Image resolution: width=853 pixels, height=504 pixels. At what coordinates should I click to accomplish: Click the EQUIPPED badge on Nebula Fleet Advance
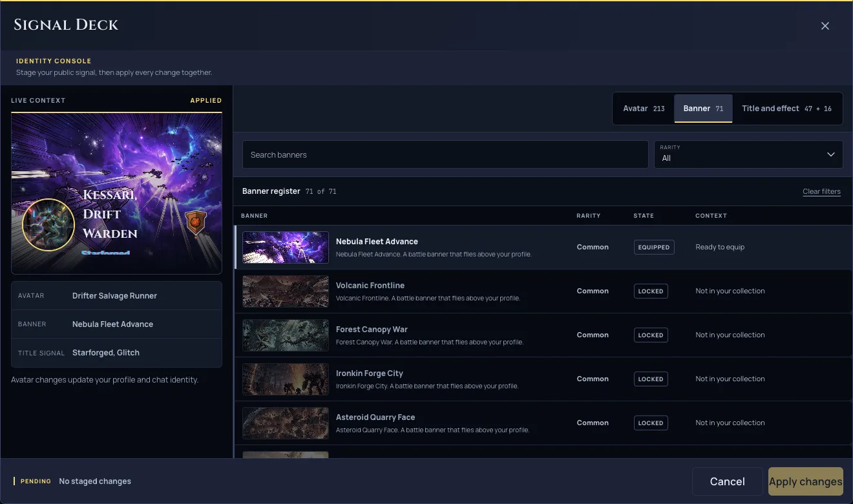point(654,247)
